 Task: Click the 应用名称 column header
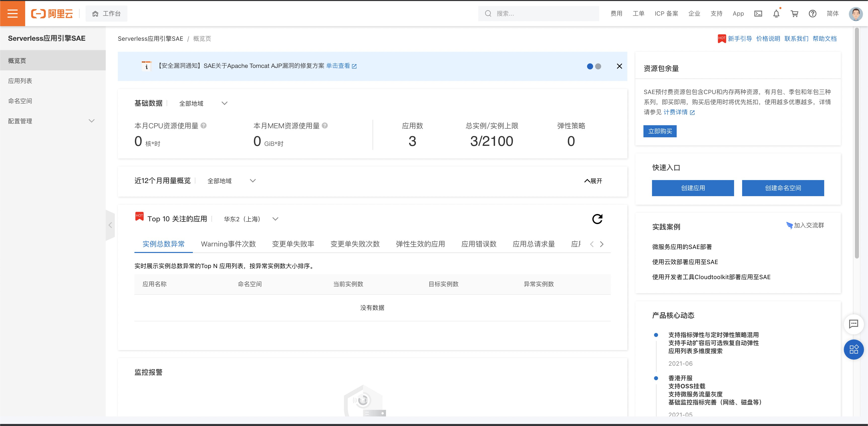coord(154,284)
